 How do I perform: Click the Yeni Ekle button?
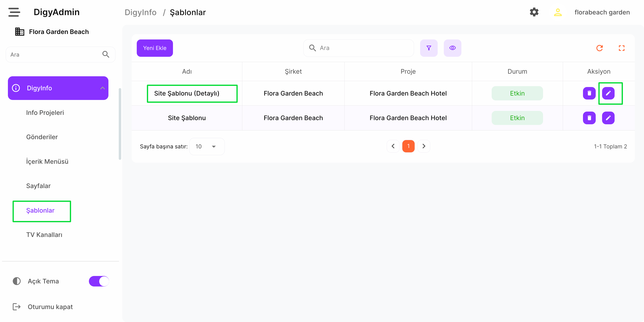[155, 48]
